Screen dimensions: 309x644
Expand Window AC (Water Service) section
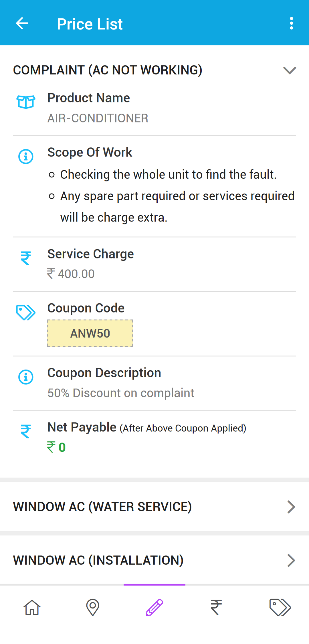click(154, 507)
